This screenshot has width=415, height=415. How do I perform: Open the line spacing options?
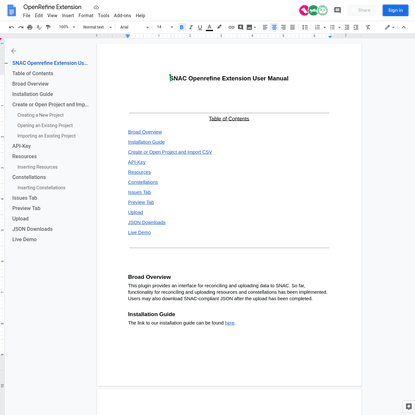pos(305,27)
